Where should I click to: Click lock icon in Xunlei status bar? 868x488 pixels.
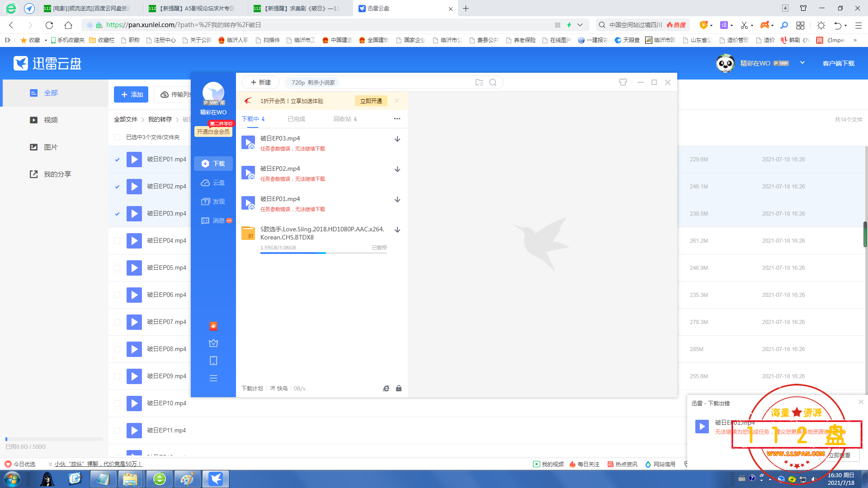[x=399, y=389]
